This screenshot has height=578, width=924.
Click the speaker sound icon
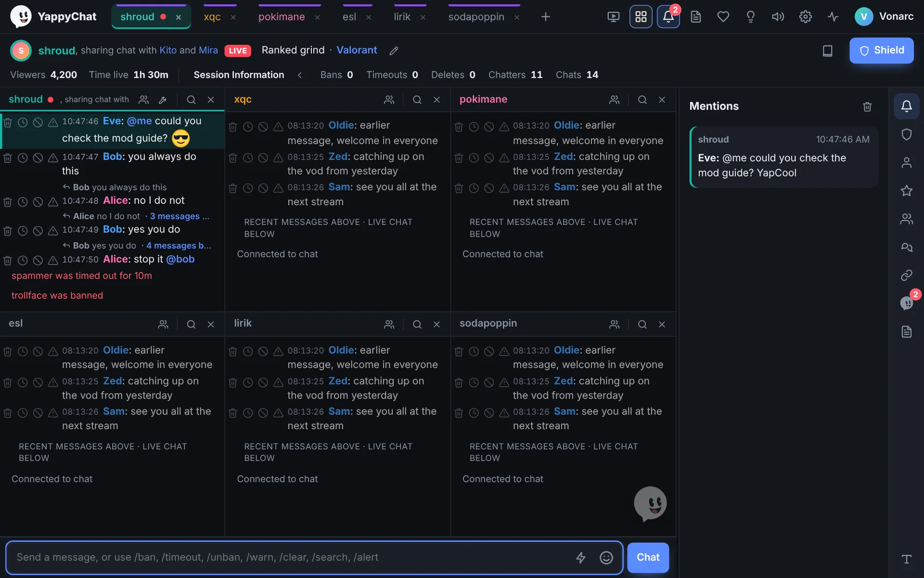click(778, 17)
